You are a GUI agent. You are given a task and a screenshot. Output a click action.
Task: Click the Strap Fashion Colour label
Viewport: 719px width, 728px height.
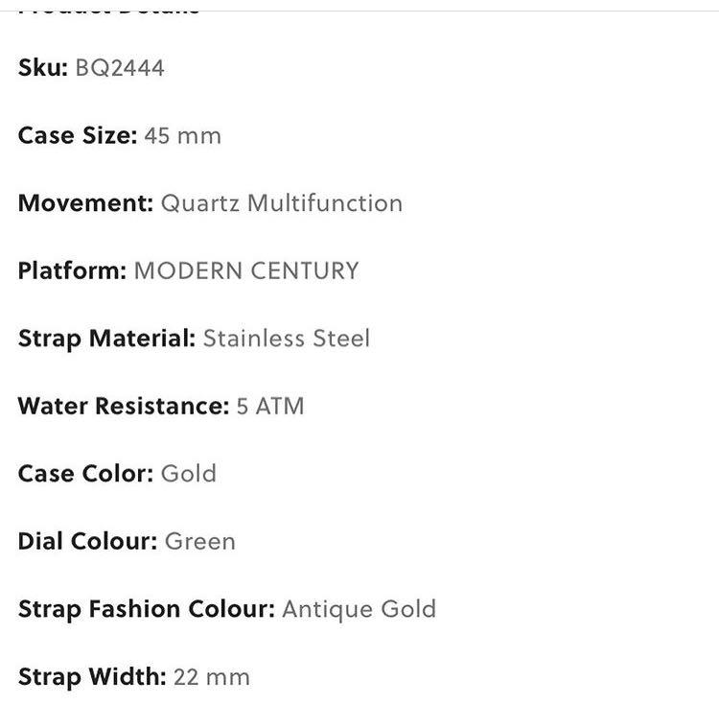point(147,609)
